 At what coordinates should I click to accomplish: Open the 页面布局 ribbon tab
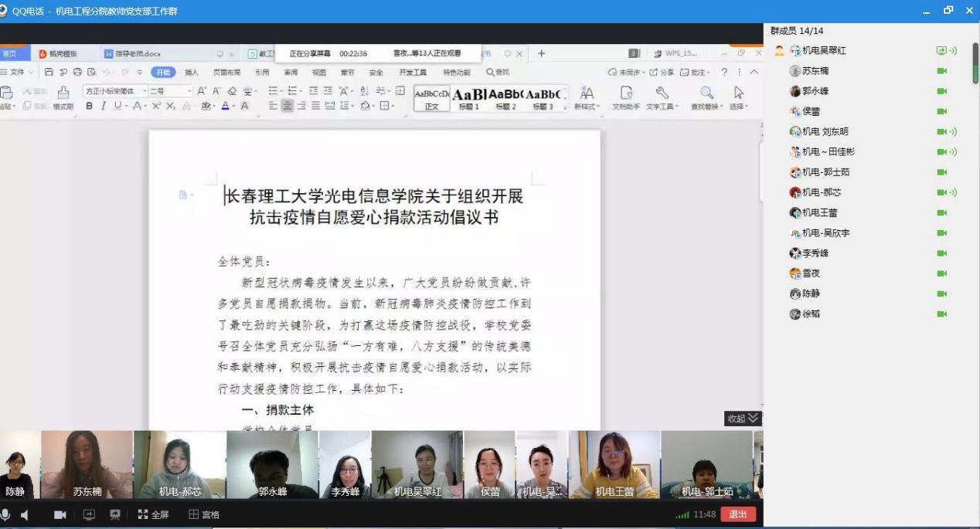tap(226, 73)
